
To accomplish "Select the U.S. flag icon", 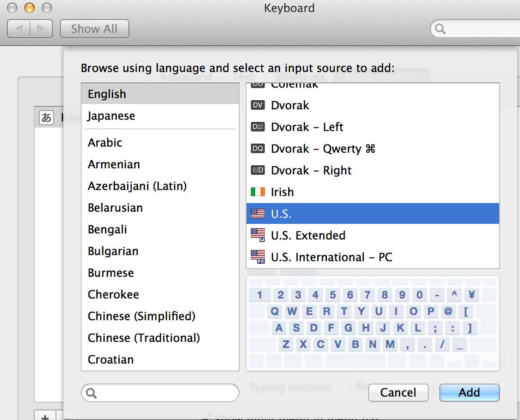I will click(x=257, y=213).
